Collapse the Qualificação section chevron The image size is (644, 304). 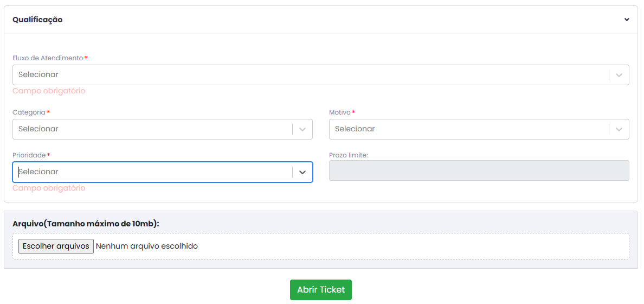click(626, 20)
